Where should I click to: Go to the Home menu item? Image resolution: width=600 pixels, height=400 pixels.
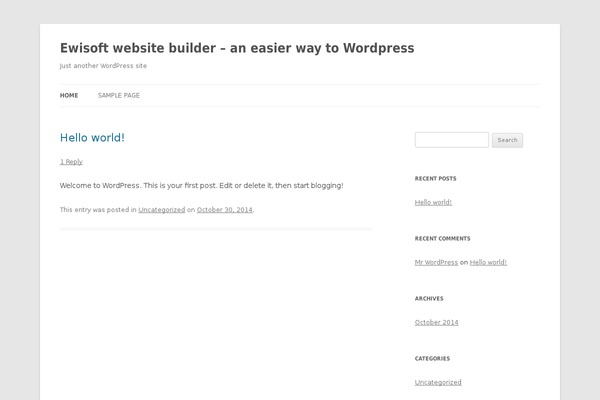(x=69, y=95)
